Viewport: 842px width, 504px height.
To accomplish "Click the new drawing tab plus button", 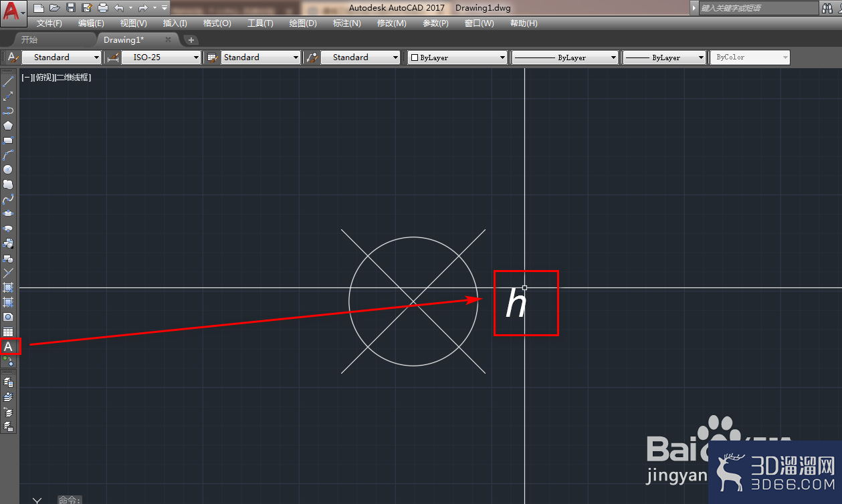I will 191,40.
